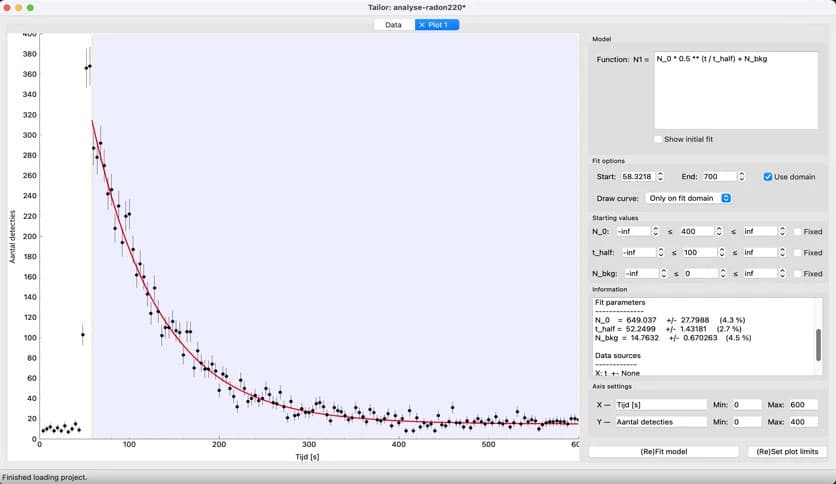Click the (Re)Set plot limits button
The height and width of the screenshot is (484, 836).
coord(787,451)
